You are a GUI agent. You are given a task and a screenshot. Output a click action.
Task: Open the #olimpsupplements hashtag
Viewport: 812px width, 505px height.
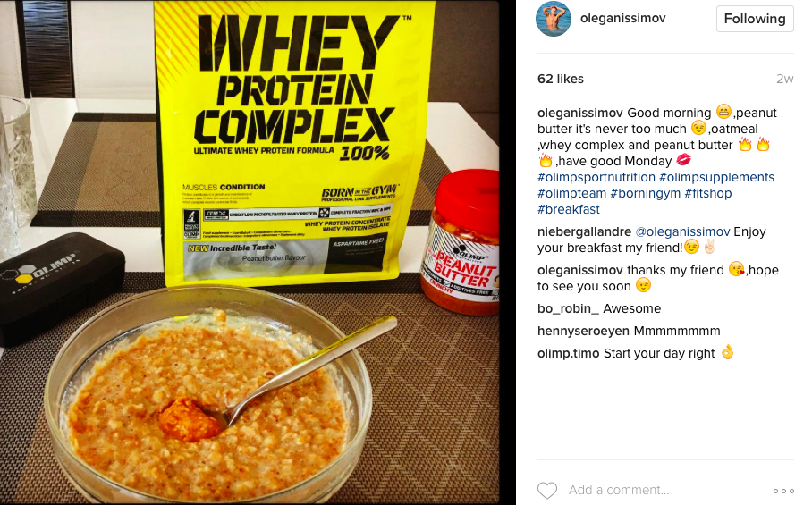(716, 177)
